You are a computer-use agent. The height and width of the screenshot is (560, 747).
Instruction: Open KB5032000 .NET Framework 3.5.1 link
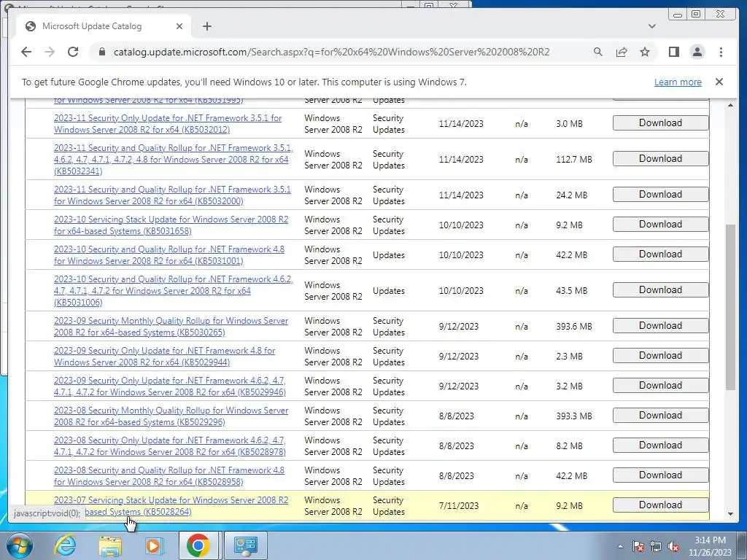click(x=172, y=195)
